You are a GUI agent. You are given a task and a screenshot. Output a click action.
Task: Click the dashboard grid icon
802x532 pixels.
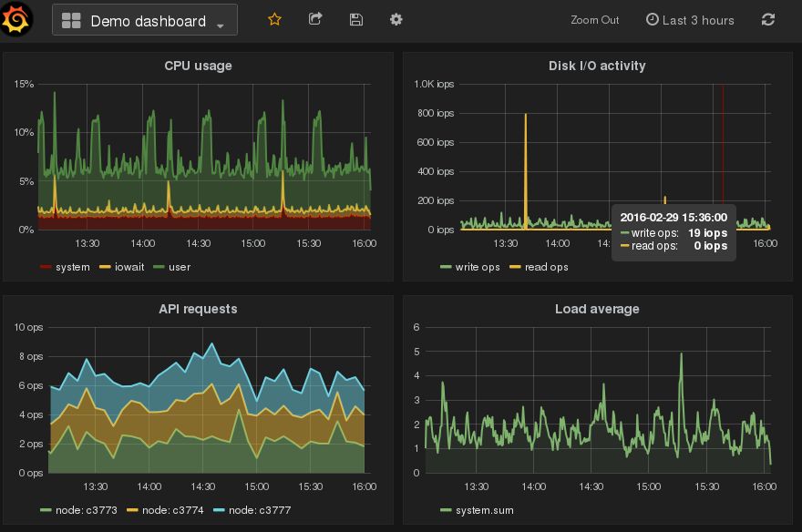[x=71, y=20]
